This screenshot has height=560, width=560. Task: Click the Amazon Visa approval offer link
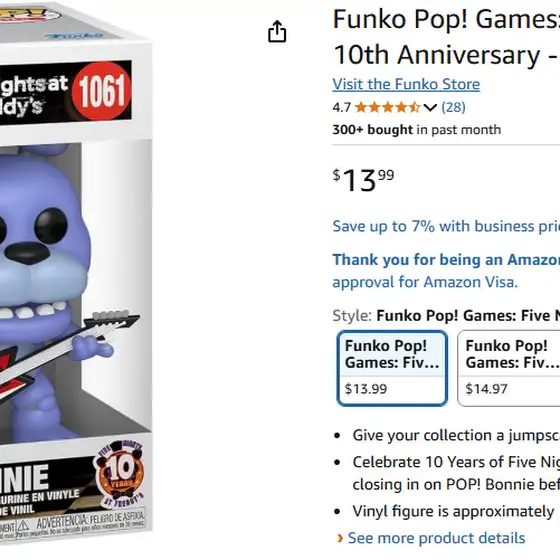click(425, 282)
